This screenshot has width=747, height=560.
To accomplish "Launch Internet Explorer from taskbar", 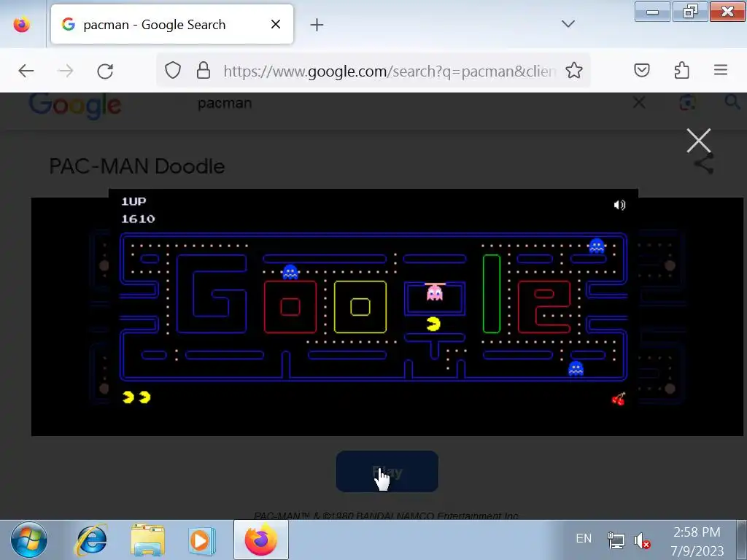I will pos(91,540).
